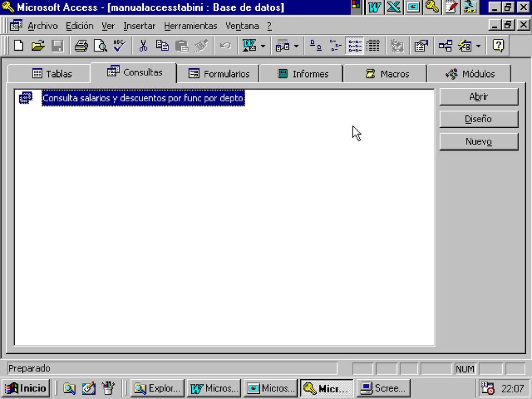Click the New Object toolbar icon
The image size is (532, 399).
click(x=465, y=46)
